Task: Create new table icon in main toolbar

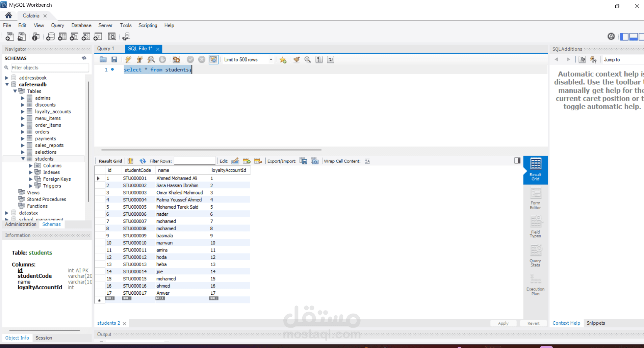Action: click(62, 36)
